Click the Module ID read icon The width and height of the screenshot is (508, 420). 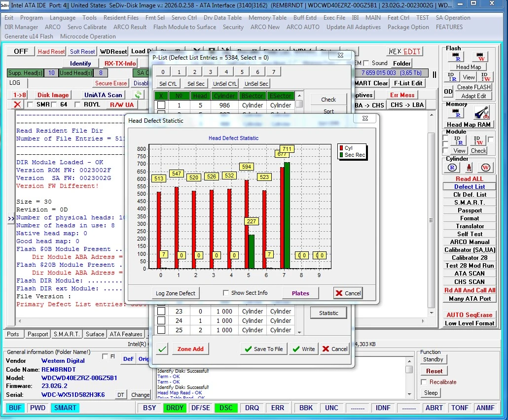point(458,140)
